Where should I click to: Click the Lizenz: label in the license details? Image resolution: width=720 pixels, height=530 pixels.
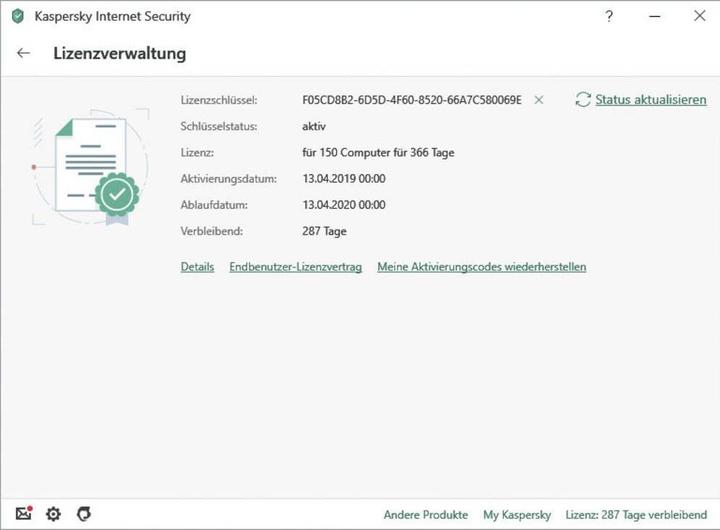(x=197, y=152)
